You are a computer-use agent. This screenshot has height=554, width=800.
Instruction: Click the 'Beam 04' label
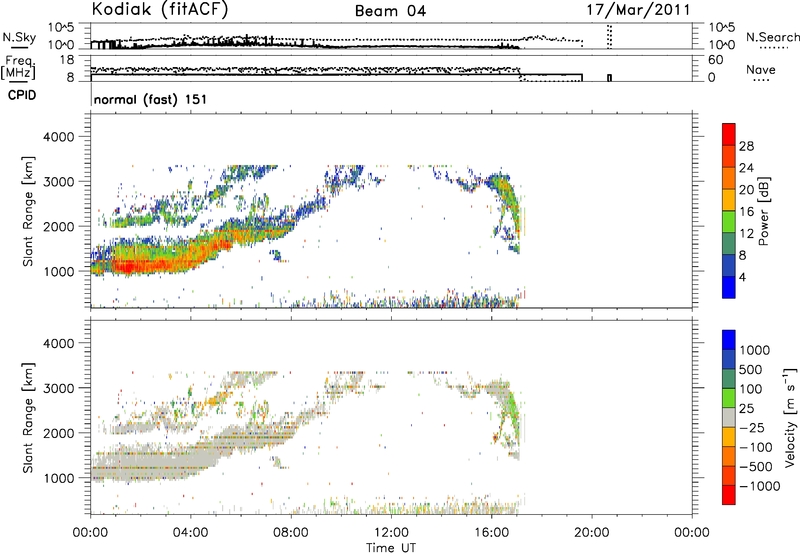click(390, 11)
